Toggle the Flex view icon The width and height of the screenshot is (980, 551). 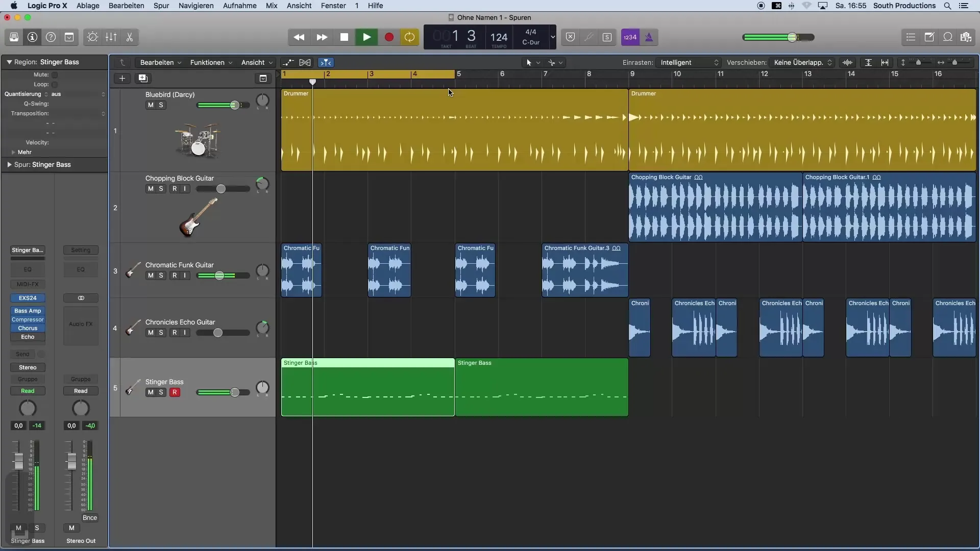(x=305, y=62)
